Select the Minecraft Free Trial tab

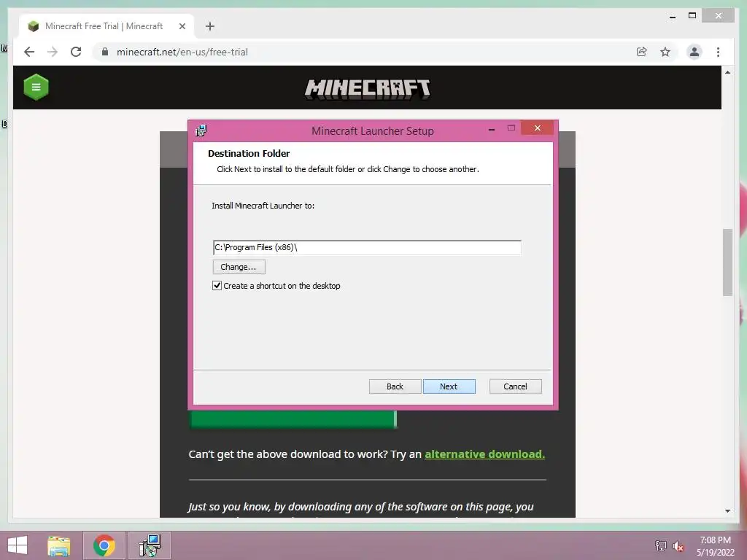coord(107,26)
